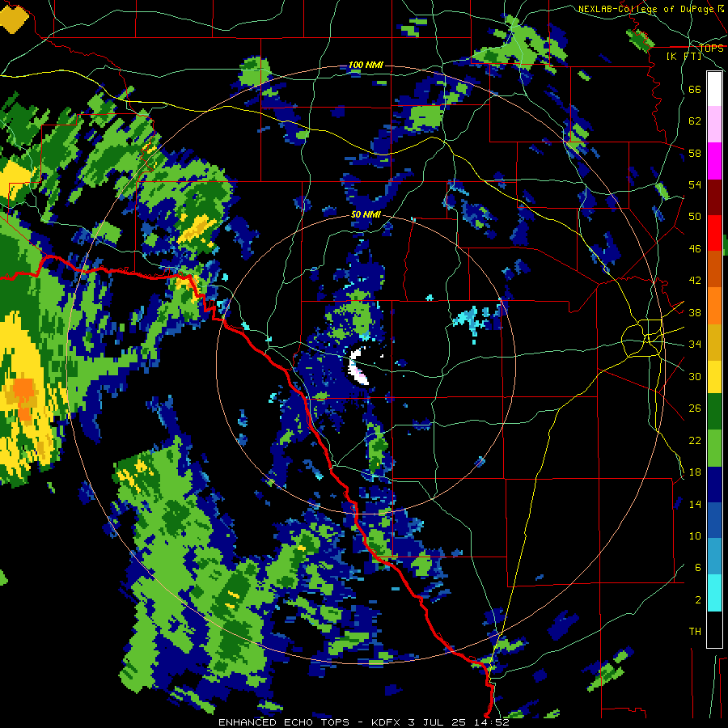Click the bright red legend swatch
The width and height of the screenshot is (728, 728).
pos(714,233)
